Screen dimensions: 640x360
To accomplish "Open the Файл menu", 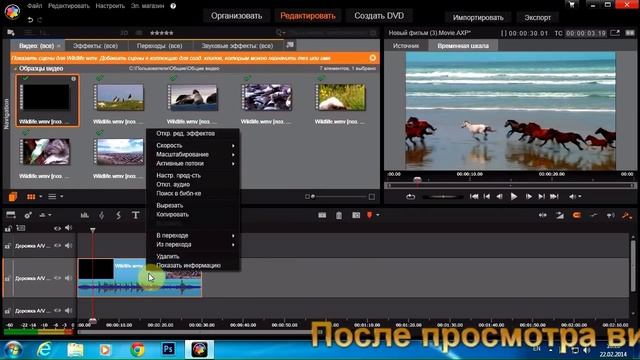I will coord(35,6).
